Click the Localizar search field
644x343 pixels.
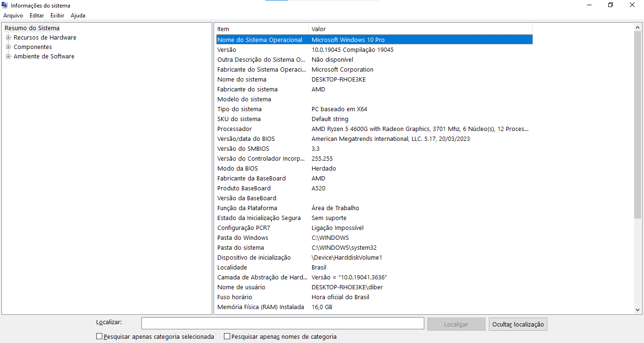tap(283, 323)
